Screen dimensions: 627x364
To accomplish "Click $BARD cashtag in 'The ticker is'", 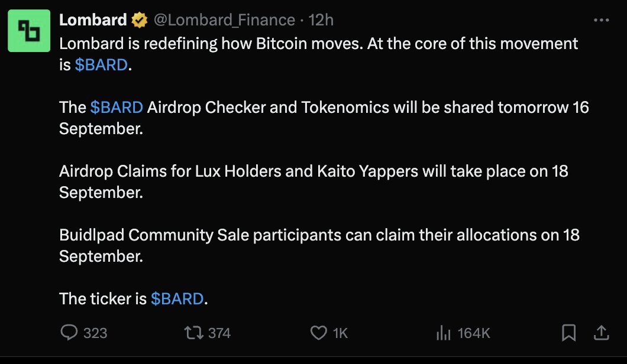I will [177, 298].
